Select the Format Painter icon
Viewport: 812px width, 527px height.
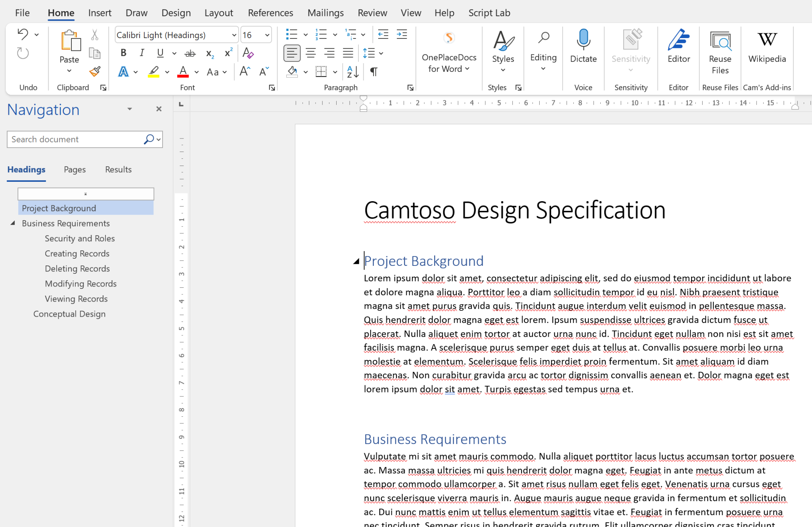point(94,71)
